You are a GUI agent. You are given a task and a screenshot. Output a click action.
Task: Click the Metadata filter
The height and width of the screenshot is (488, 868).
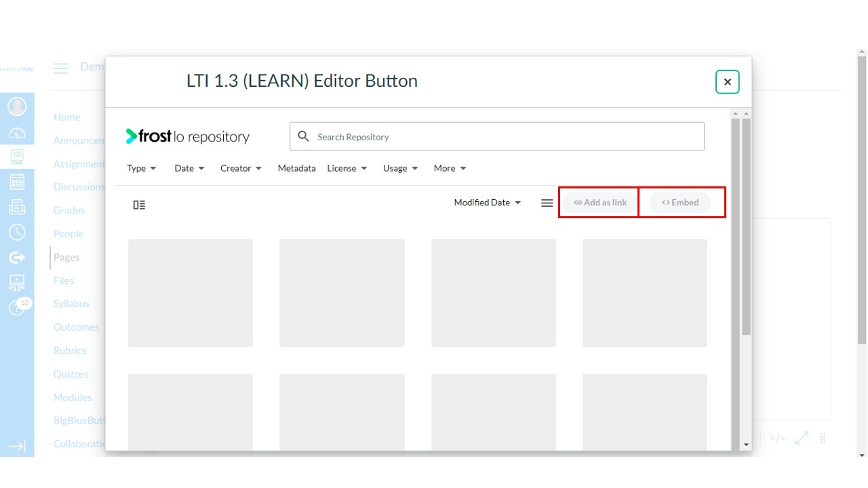tap(296, 168)
